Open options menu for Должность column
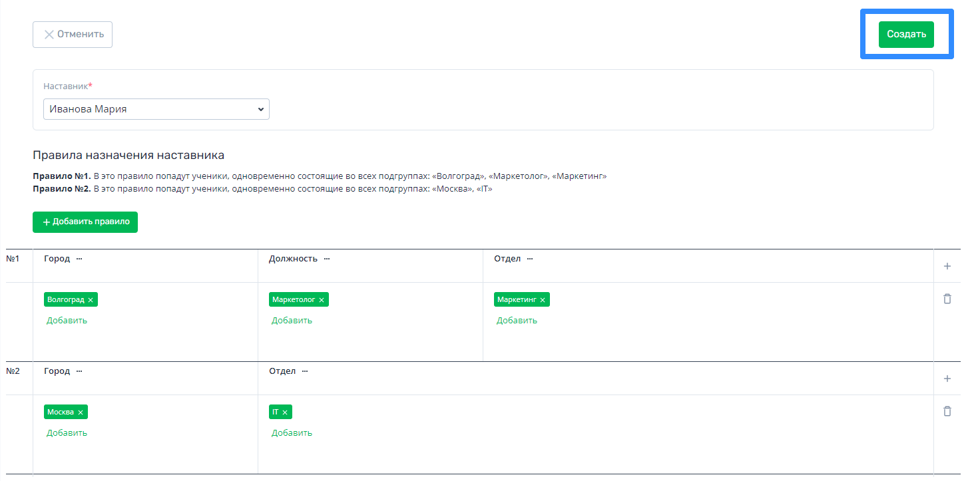Screen dimensions: 980x481 [x=327, y=259]
